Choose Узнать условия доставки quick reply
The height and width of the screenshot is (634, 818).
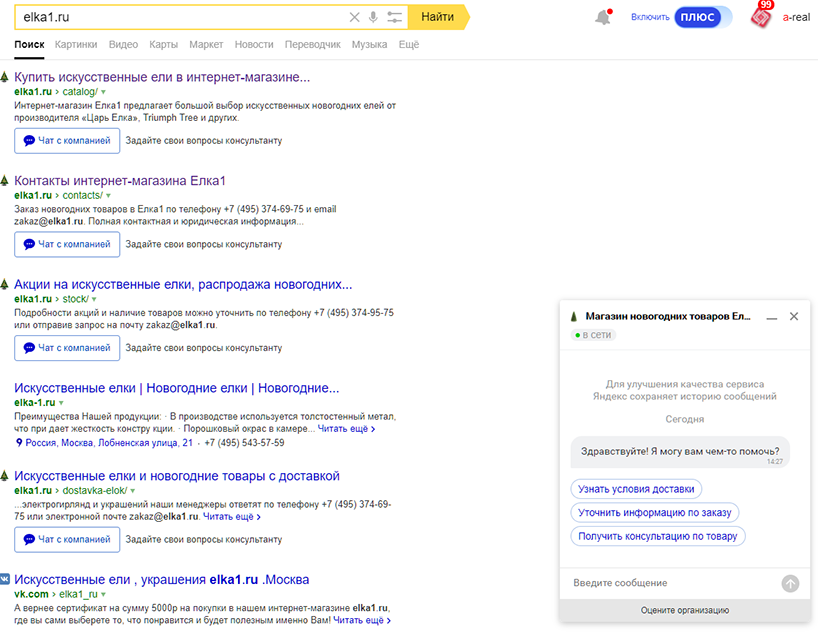pos(636,489)
